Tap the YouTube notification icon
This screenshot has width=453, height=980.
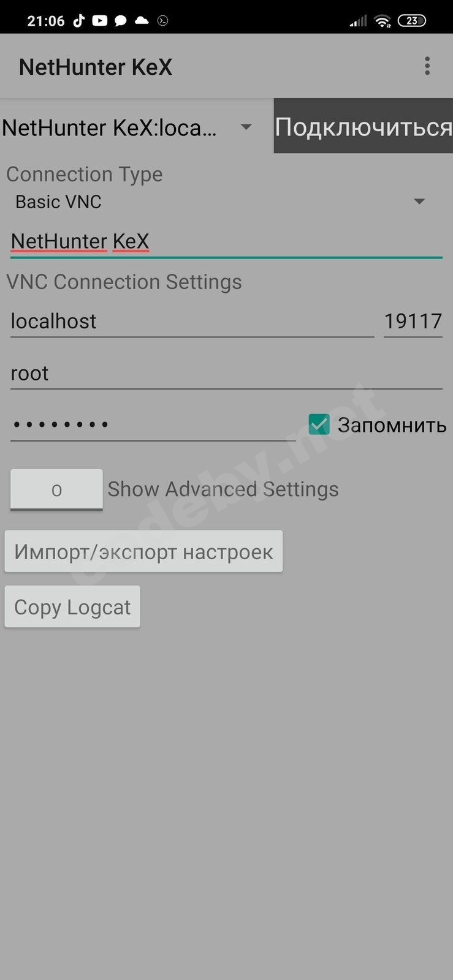click(99, 21)
